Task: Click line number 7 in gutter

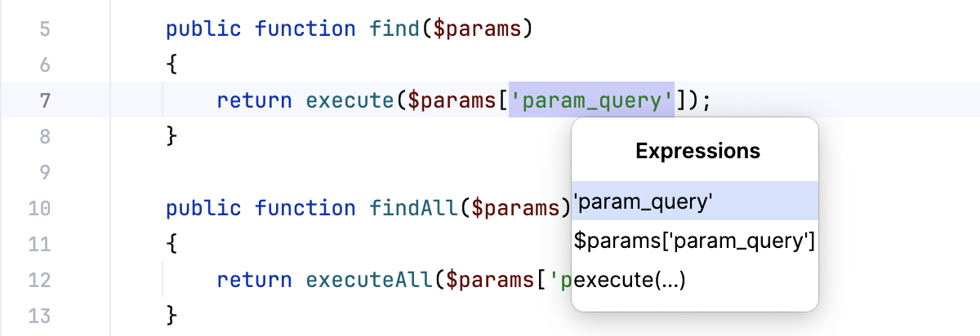Action: coord(44,101)
